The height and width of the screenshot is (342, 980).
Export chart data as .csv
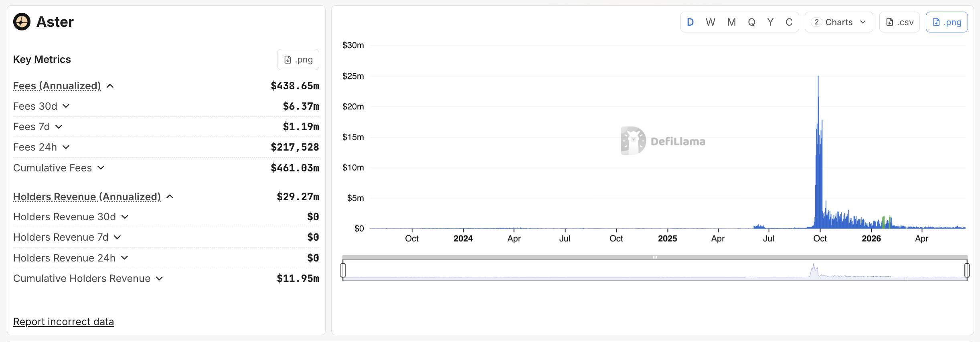pyautogui.click(x=899, y=22)
